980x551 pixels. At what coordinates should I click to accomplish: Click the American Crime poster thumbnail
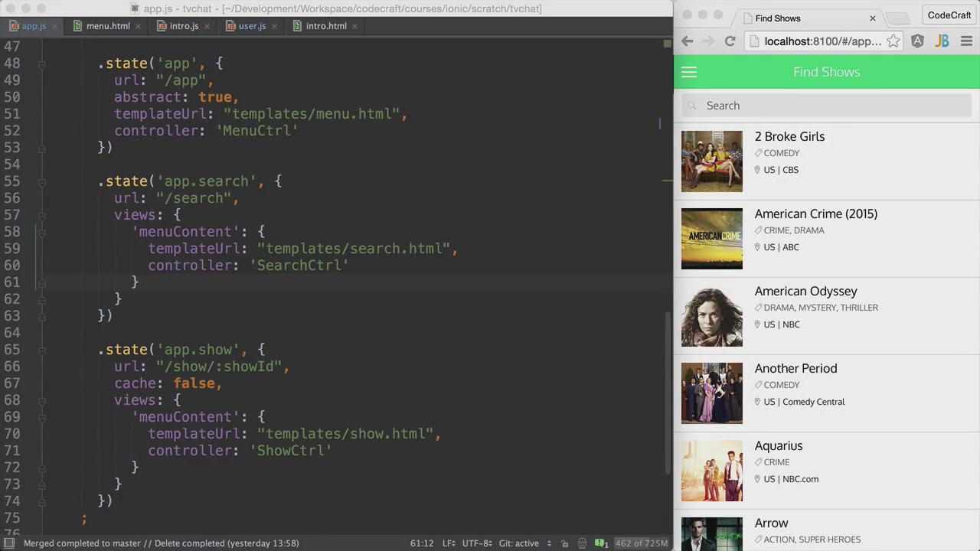click(712, 239)
